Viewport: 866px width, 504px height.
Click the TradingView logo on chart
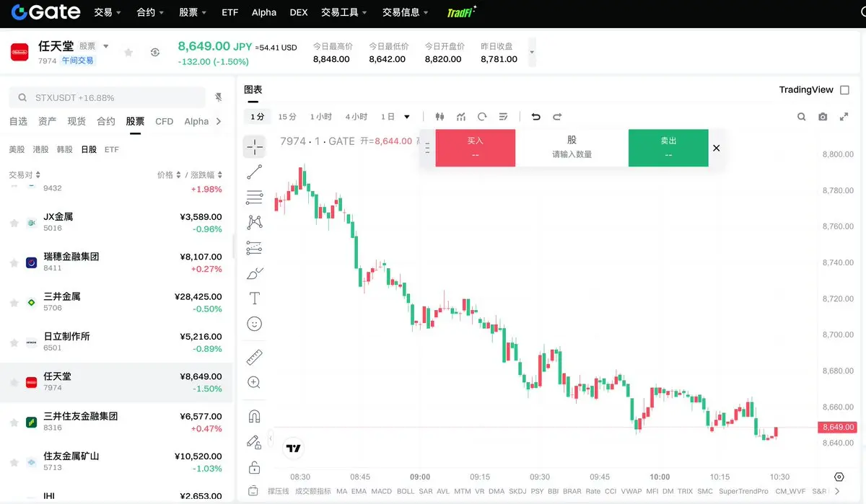tap(293, 448)
